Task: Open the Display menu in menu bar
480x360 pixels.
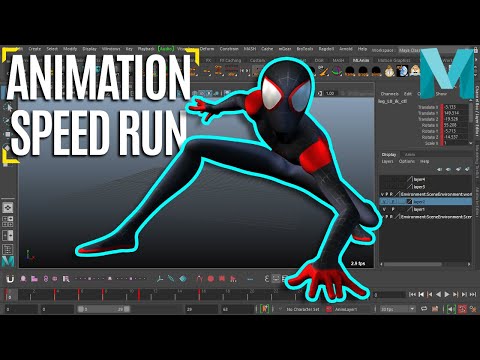Action: pyautogui.click(x=89, y=49)
